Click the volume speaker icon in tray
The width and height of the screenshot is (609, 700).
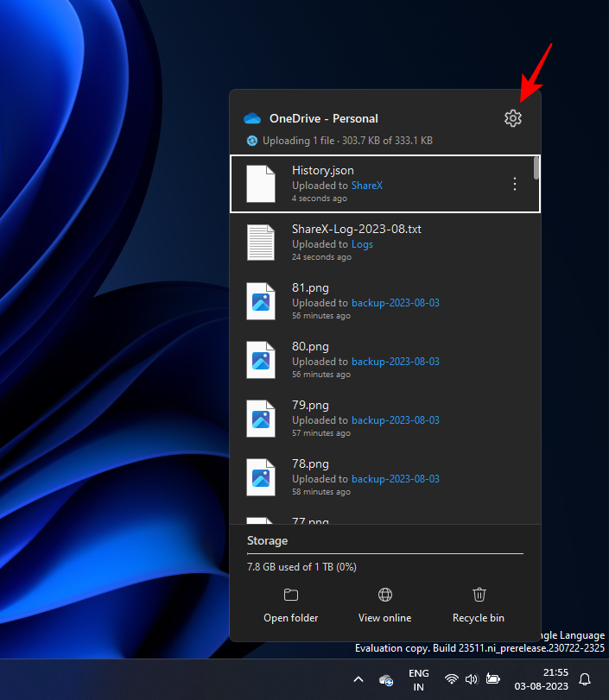(x=472, y=679)
